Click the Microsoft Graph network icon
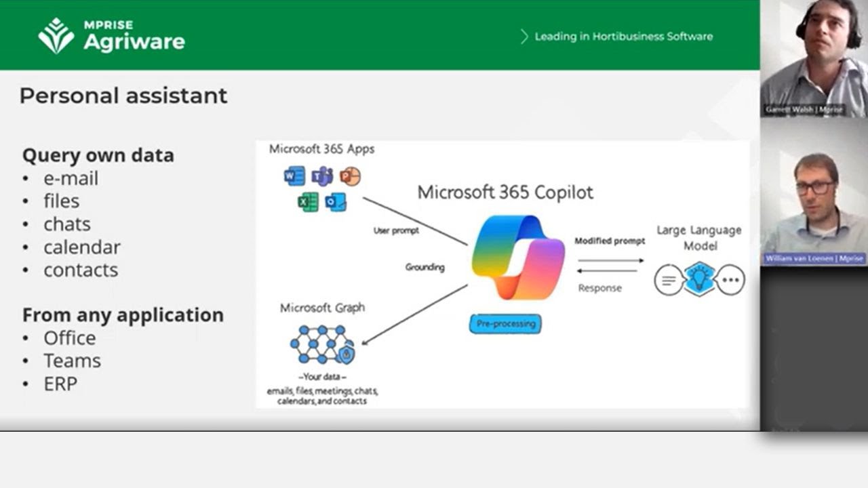868x488 pixels. tap(322, 344)
